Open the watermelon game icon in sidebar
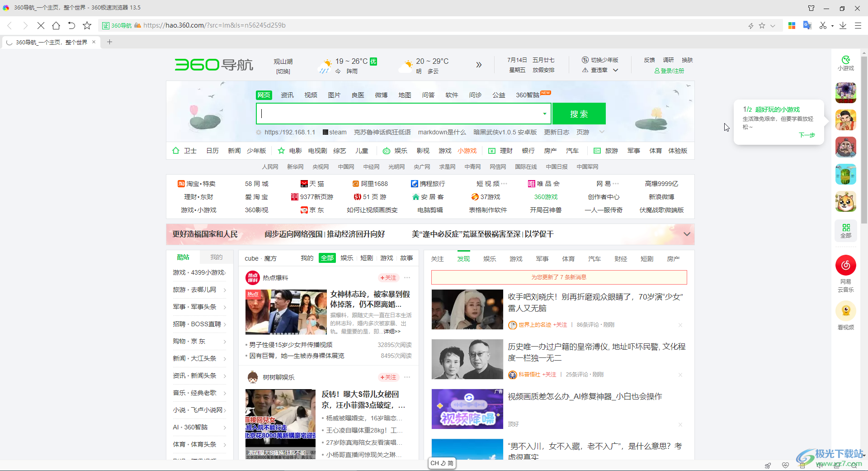Viewport: 868px width, 471px height. click(846, 174)
